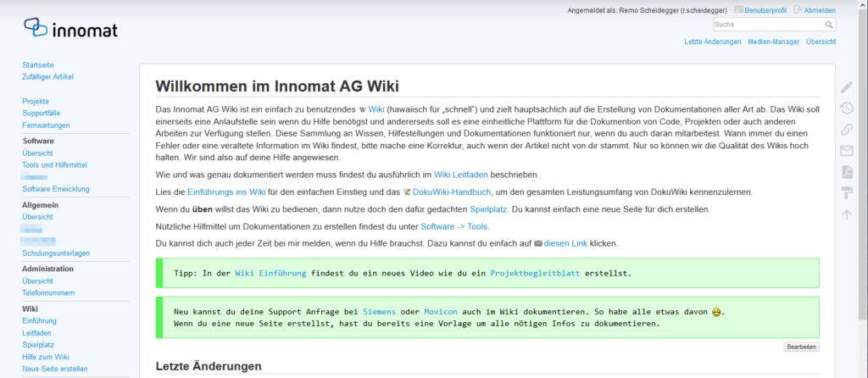
Task: Open Hilfe zum Wiki
Action: (x=46, y=357)
